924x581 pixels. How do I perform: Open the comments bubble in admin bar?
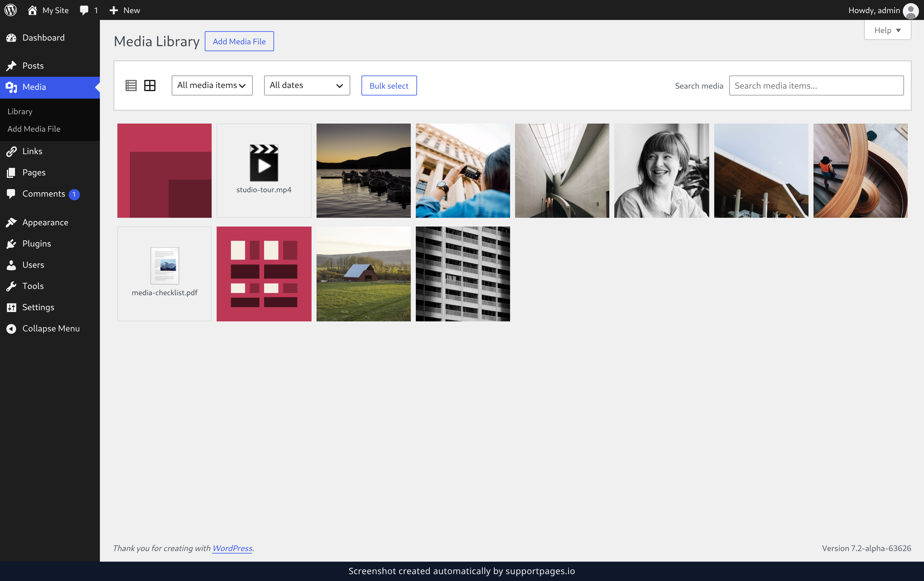tap(84, 10)
